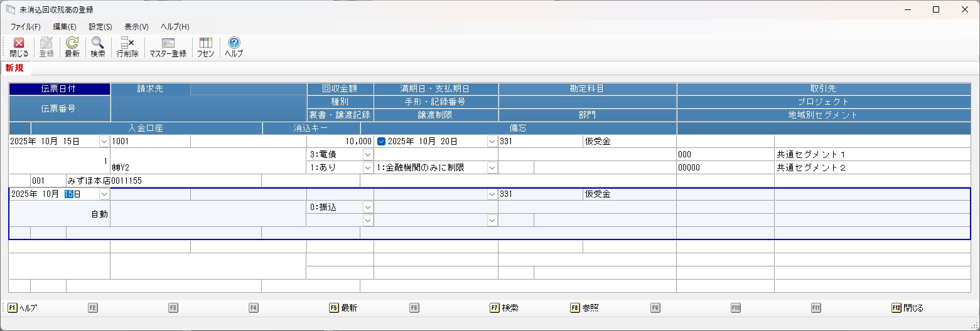Open the 1:あり endorsement dropdown
980x331 pixels.
tap(367, 168)
